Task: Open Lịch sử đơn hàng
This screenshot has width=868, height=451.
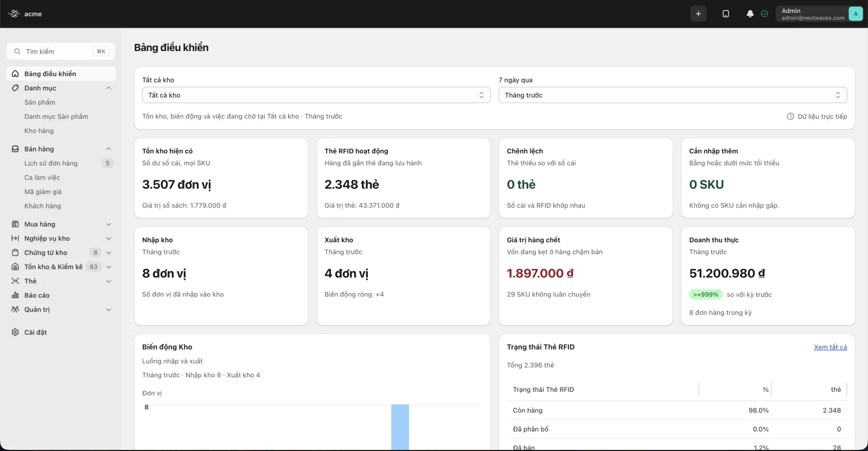Action: (51, 163)
